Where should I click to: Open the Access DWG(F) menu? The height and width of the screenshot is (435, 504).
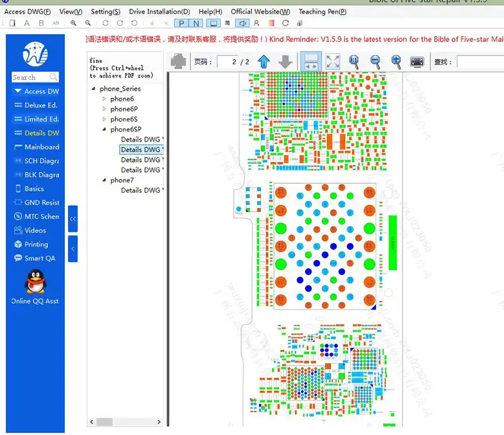click(27, 11)
